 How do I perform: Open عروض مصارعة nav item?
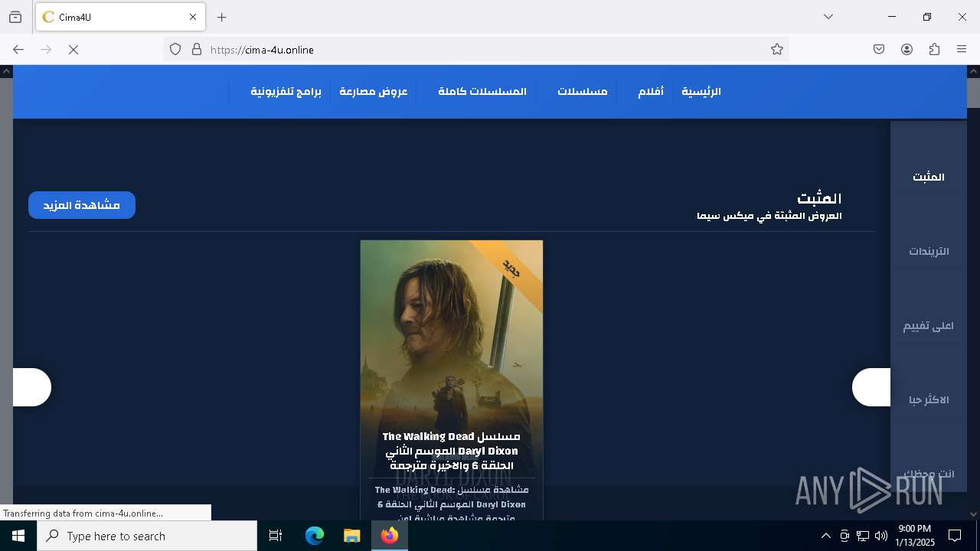[374, 92]
